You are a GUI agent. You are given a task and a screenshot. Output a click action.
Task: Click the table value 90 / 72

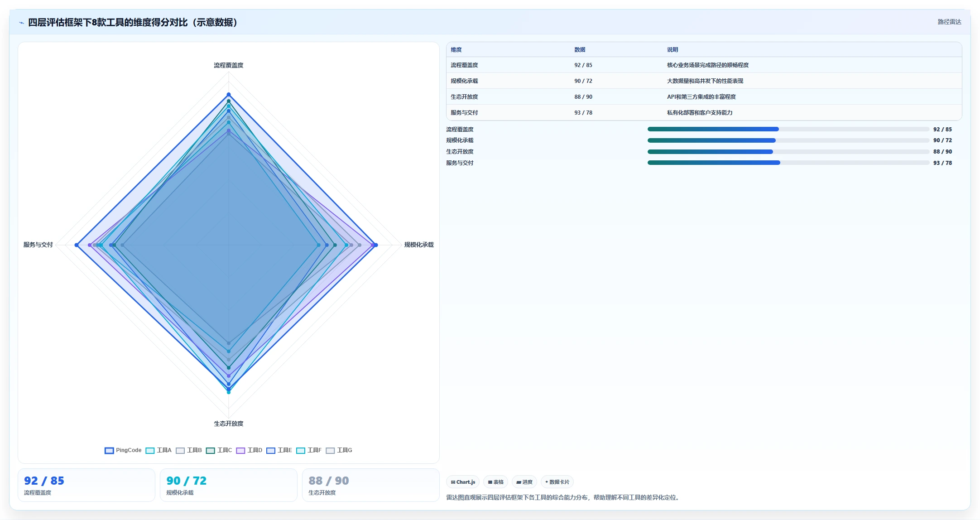click(583, 81)
